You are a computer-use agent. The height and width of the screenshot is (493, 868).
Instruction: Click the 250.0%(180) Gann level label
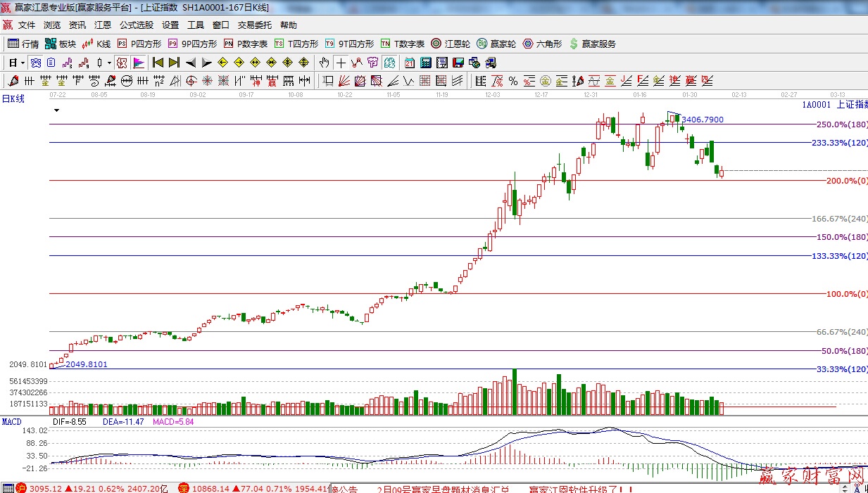(x=840, y=124)
